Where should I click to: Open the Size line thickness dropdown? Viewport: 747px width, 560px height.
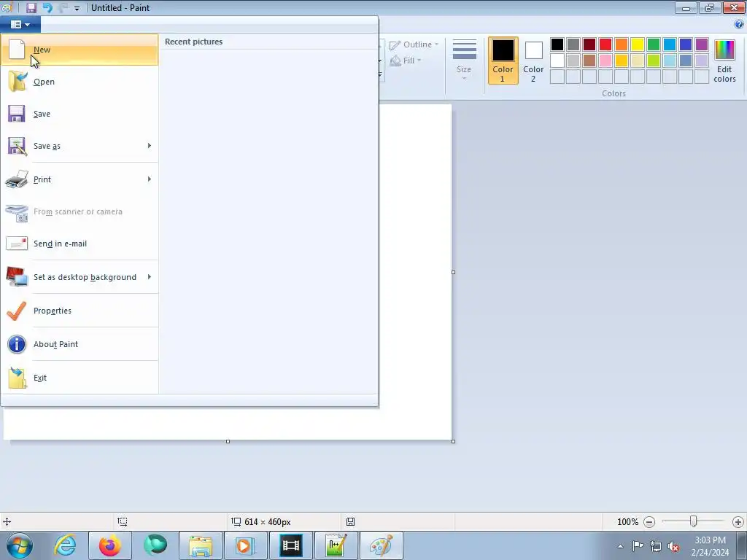click(x=464, y=60)
